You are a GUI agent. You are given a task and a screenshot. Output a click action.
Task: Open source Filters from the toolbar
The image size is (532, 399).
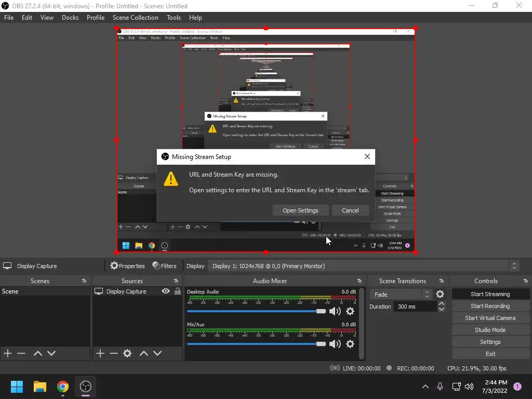[x=165, y=266]
